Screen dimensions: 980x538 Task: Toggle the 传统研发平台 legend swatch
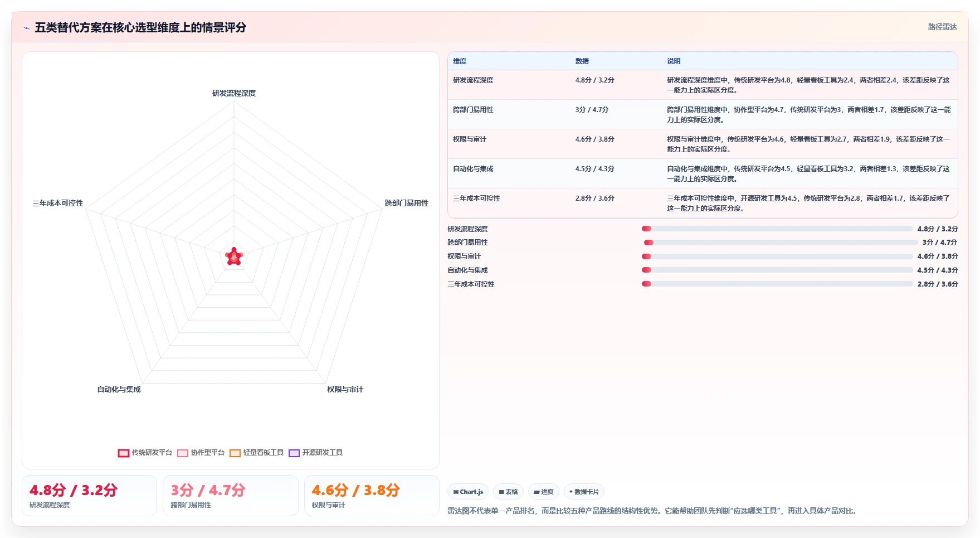coord(124,453)
